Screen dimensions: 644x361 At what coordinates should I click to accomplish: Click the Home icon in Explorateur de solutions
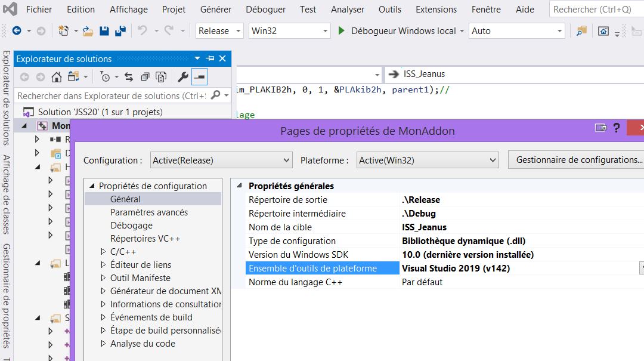(57, 77)
